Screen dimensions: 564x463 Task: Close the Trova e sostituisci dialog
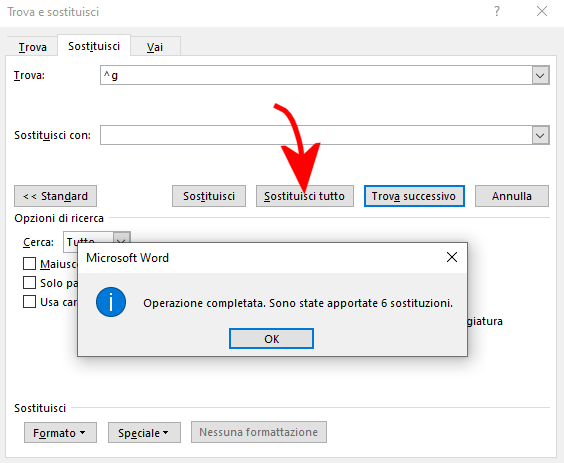(542, 12)
